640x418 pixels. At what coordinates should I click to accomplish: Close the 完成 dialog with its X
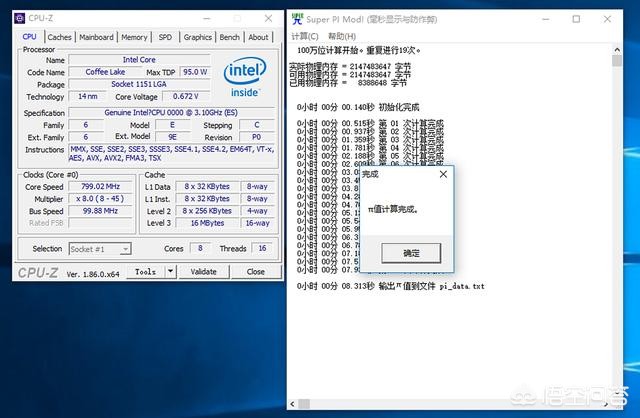point(443,174)
